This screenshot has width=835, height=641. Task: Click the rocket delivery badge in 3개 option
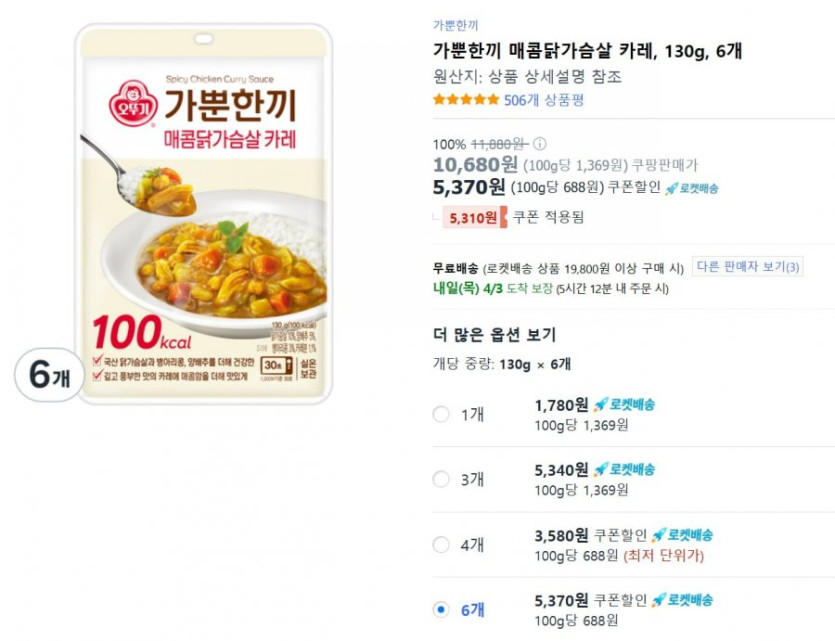[x=625, y=469]
